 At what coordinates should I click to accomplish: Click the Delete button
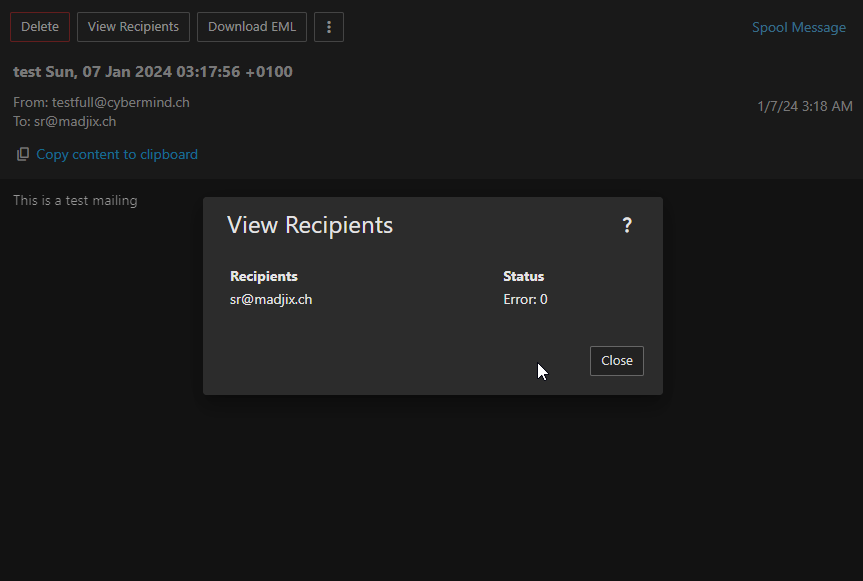(40, 27)
